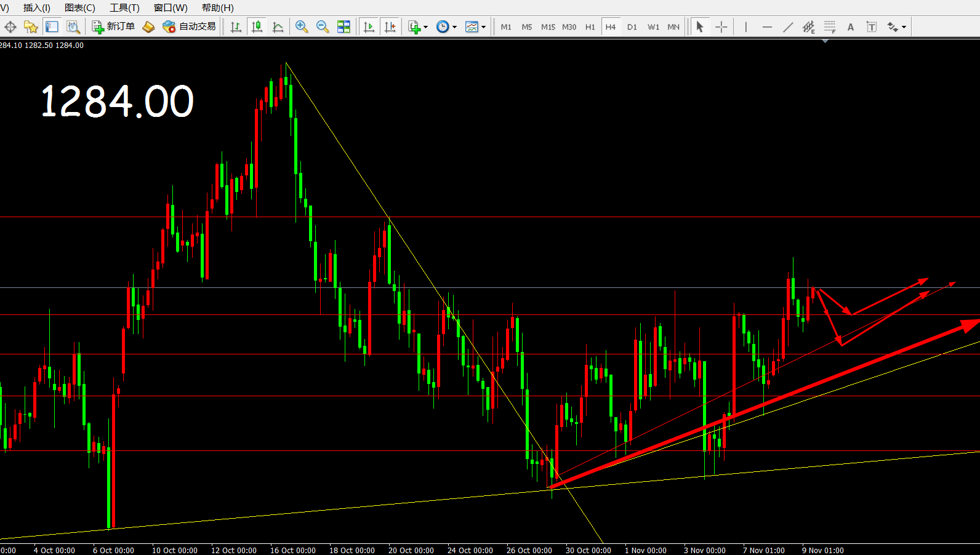Toggle the Terminal panel icon
980x555 pixels.
point(52,26)
